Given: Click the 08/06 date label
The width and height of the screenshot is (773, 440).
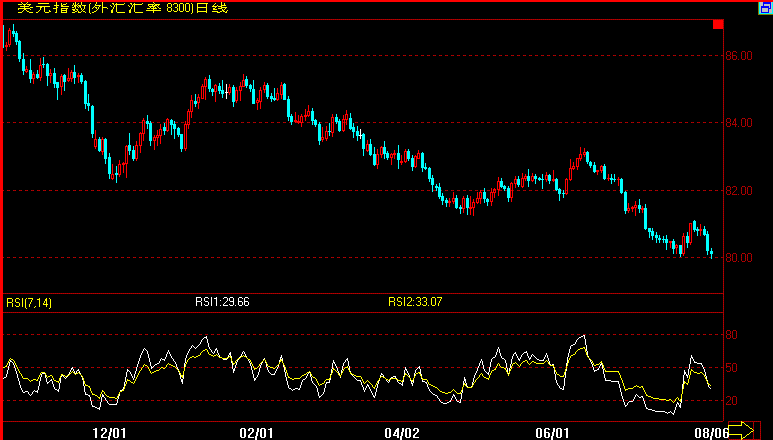Looking at the screenshot, I should tap(711, 433).
